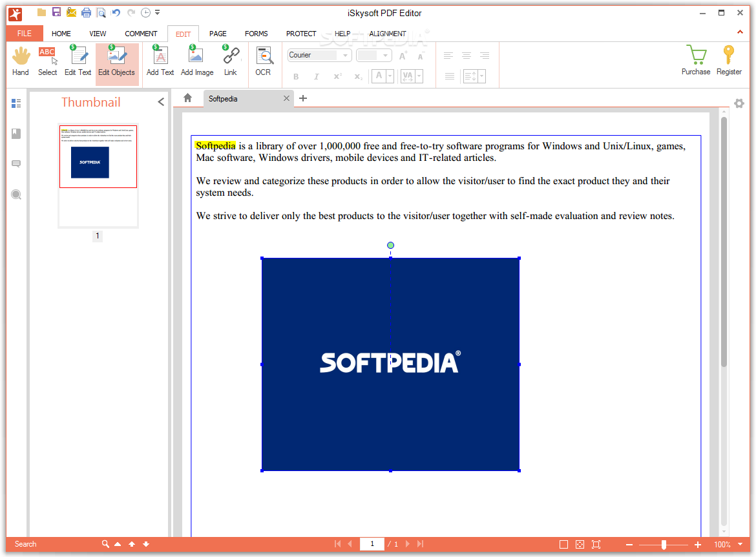
Task: Align text left
Action: tap(448, 56)
